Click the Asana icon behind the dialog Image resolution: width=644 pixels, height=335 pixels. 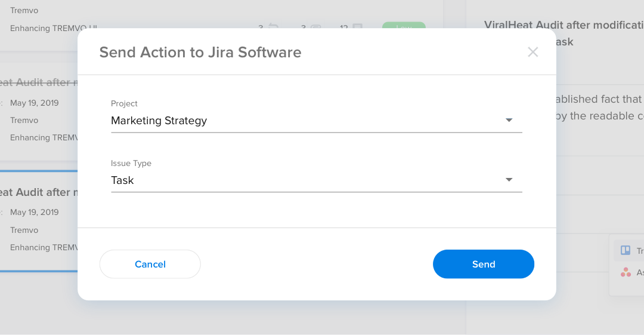pos(626,272)
